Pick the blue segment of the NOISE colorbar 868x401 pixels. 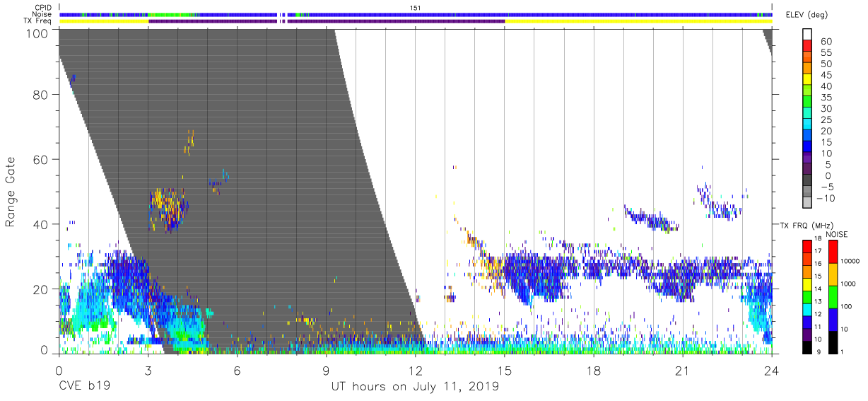(832, 319)
